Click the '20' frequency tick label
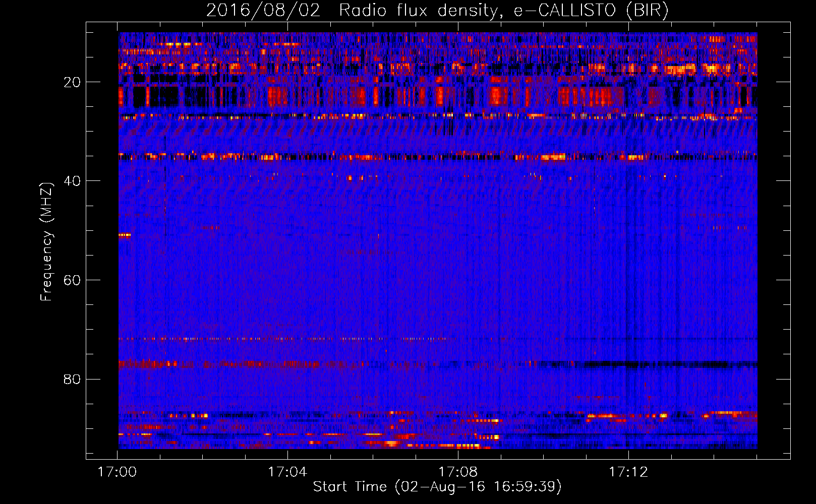The height and width of the screenshot is (504, 816). (72, 82)
